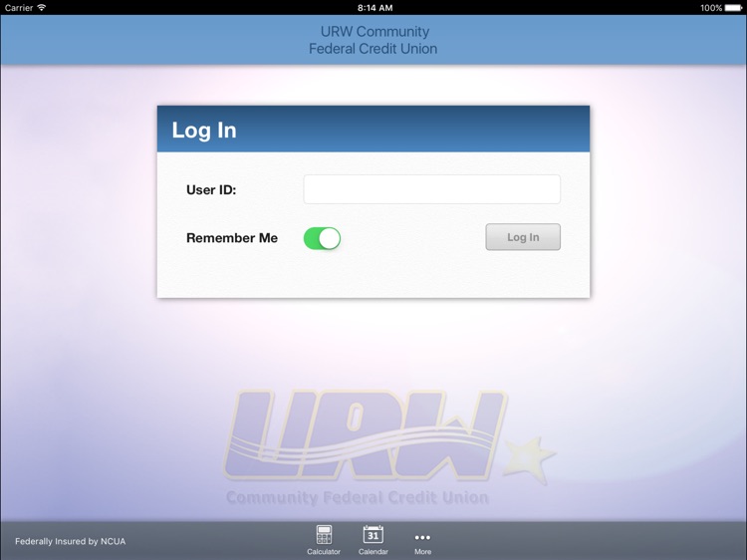Viewport: 747px width, 560px height.
Task: Toggle the Remember Me switch
Action: pyautogui.click(x=322, y=238)
